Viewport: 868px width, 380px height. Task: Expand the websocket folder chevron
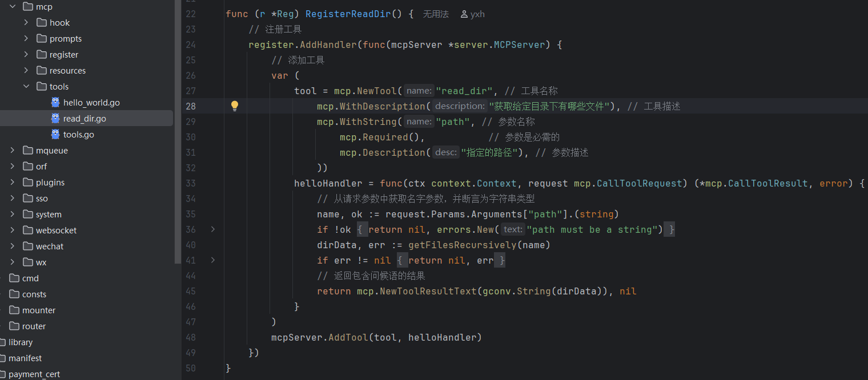pyautogui.click(x=13, y=231)
